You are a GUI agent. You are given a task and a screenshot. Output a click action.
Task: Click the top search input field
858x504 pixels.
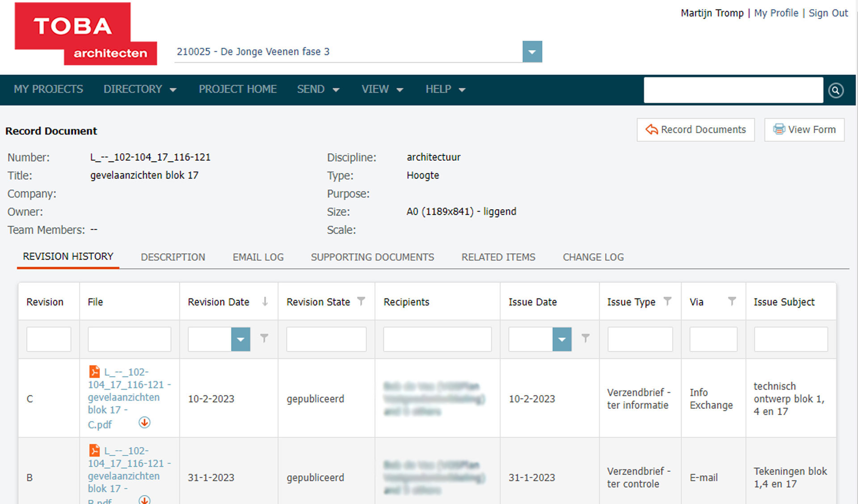click(733, 90)
